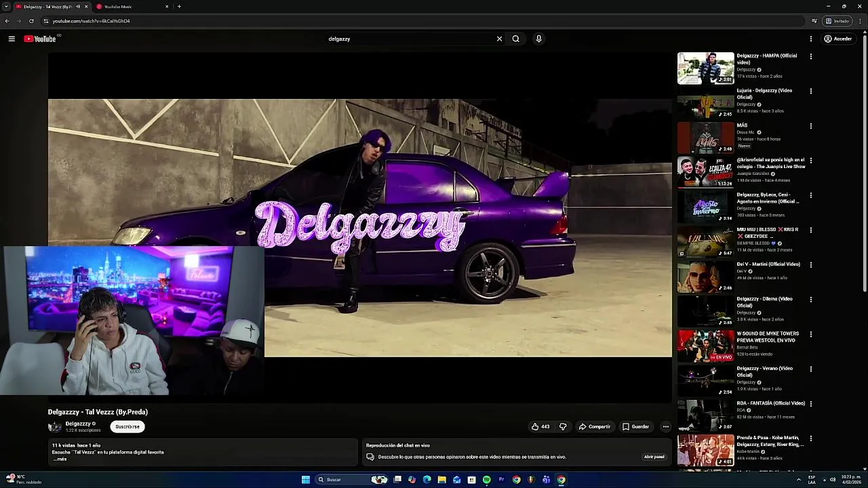Reload the page

pos(31,21)
